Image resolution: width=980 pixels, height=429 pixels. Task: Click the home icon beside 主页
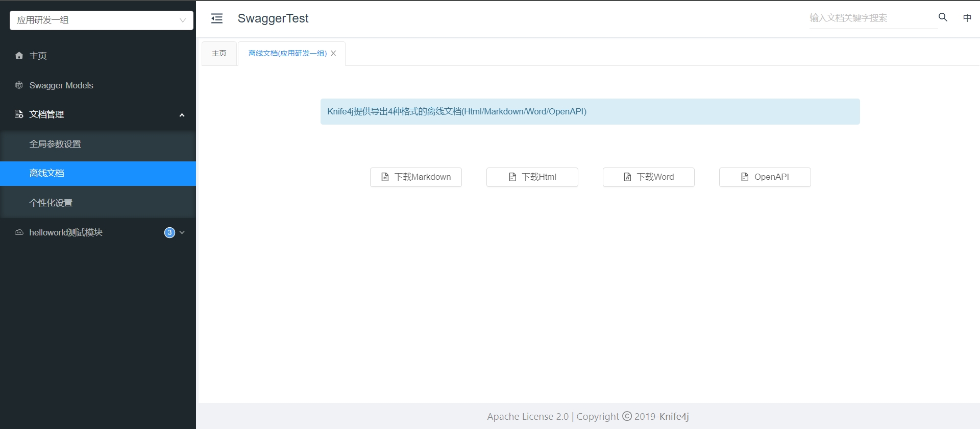19,56
